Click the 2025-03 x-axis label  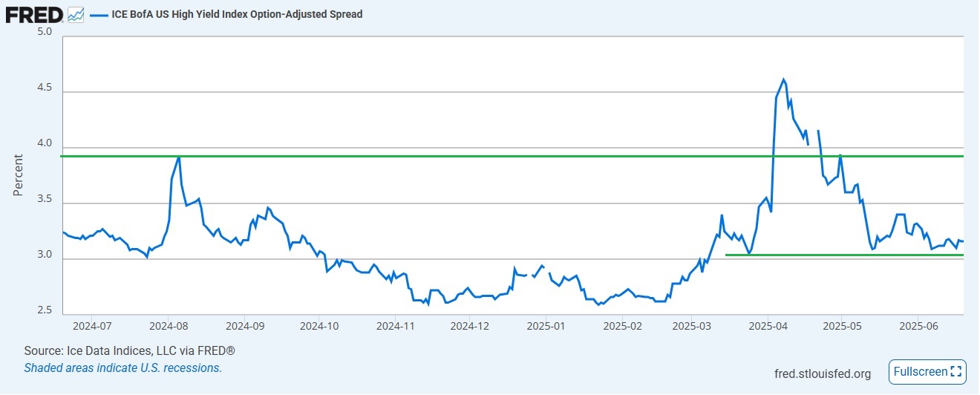pyautogui.click(x=691, y=325)
